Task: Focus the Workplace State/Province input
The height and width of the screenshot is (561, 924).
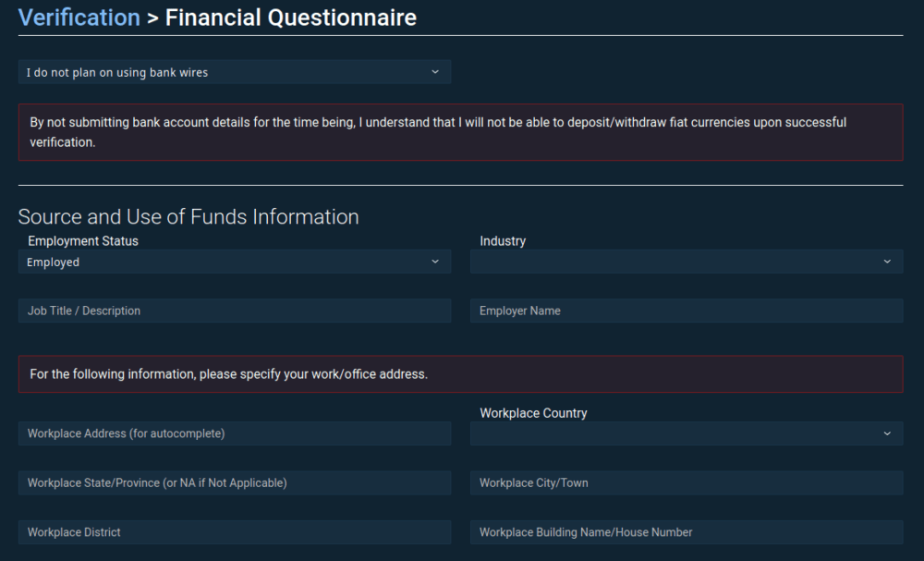Action: click(x=235, y=482)
